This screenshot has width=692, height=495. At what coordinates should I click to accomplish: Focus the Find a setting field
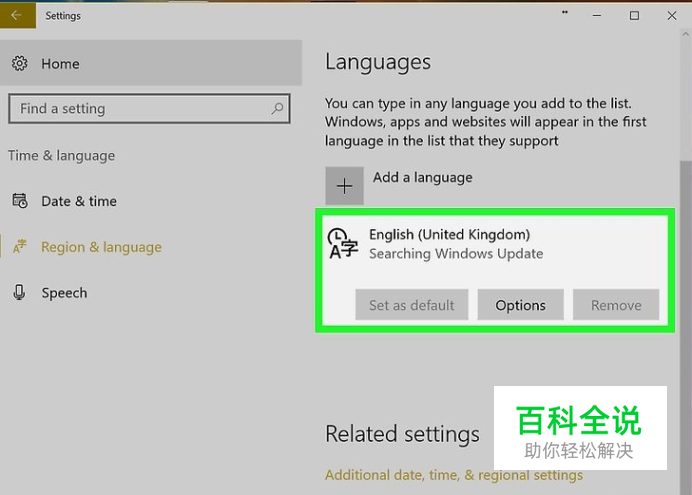[149, 109]
